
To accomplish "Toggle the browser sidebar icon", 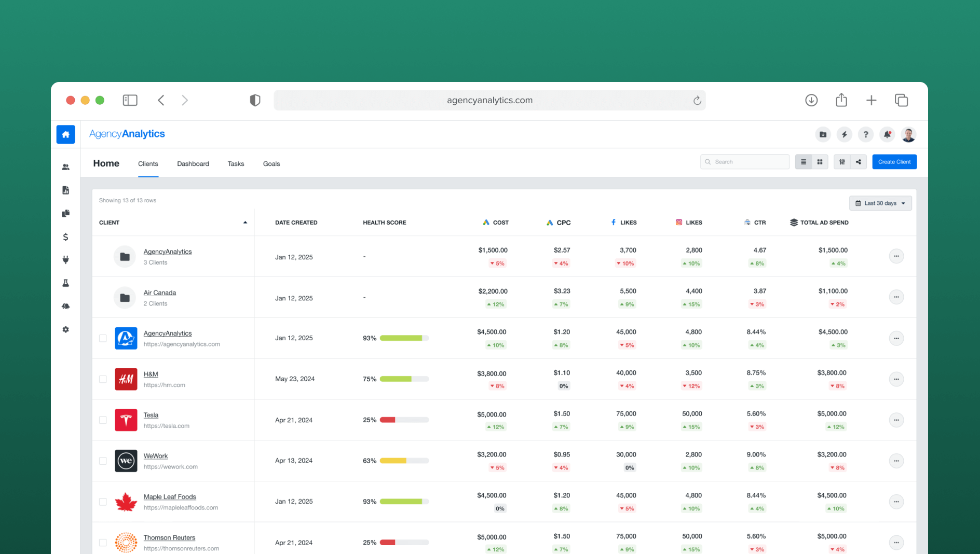I will point(130,100).
